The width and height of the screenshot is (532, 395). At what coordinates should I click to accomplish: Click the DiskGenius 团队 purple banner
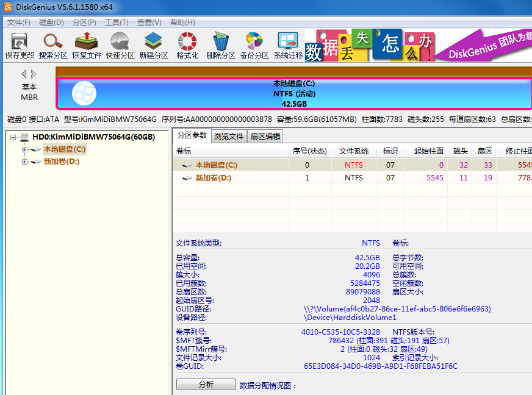(483, 46)
